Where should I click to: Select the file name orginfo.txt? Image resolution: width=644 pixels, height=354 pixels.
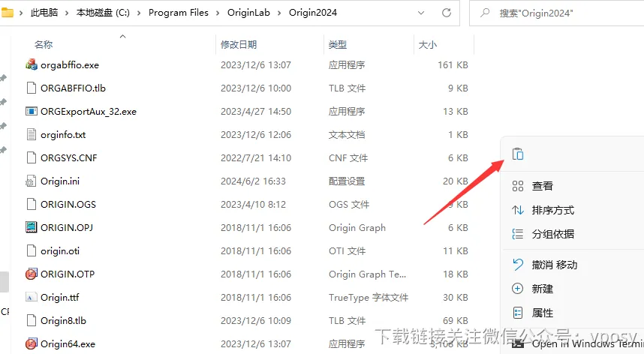(63, 134)
